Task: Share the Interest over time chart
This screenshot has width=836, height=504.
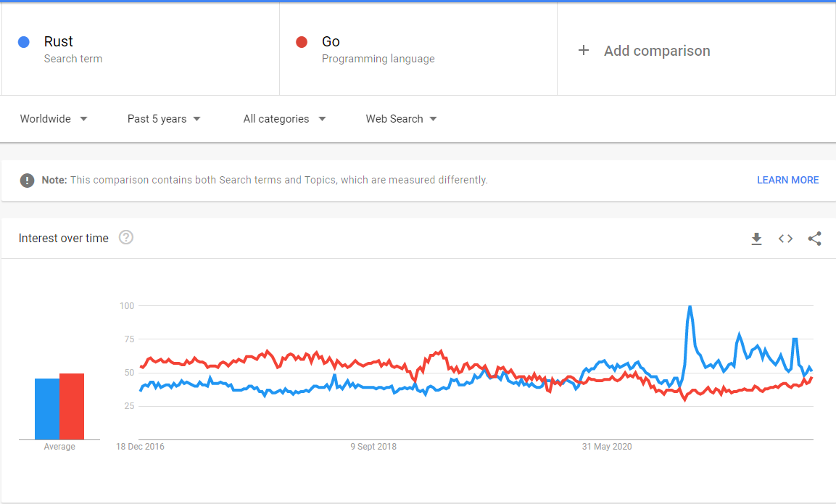Action: coord(814,239)
